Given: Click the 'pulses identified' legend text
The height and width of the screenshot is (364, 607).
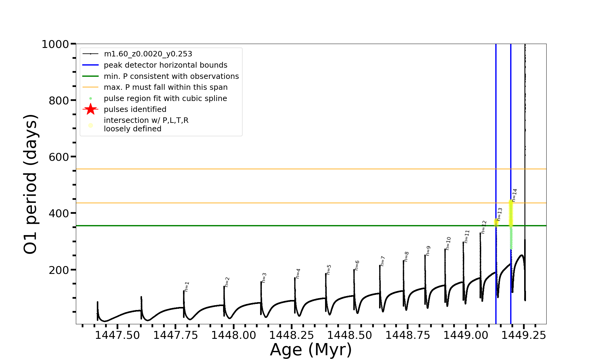Looking at the screenshot, I should click(x=135, y=109).
